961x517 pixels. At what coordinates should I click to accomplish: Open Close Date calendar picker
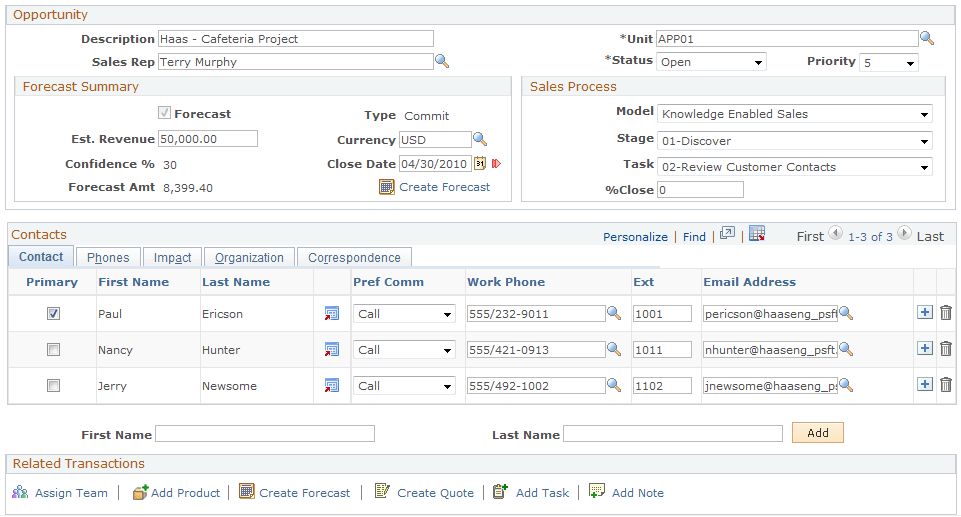click(x=480, y=164)
